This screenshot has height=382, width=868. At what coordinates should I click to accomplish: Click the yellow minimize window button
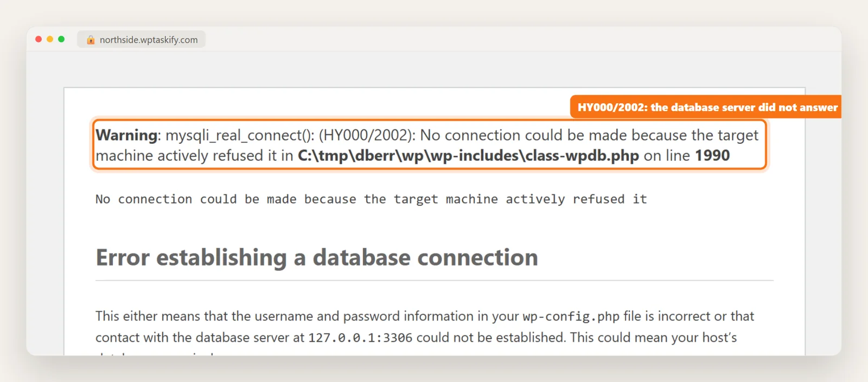pyautogui.click(x=50, y=39)
